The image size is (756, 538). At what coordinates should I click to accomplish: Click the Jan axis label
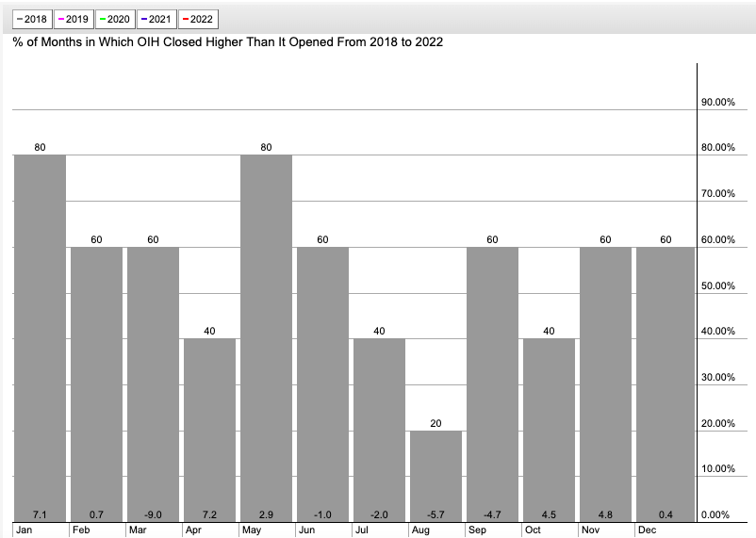[x=25, y=530]
